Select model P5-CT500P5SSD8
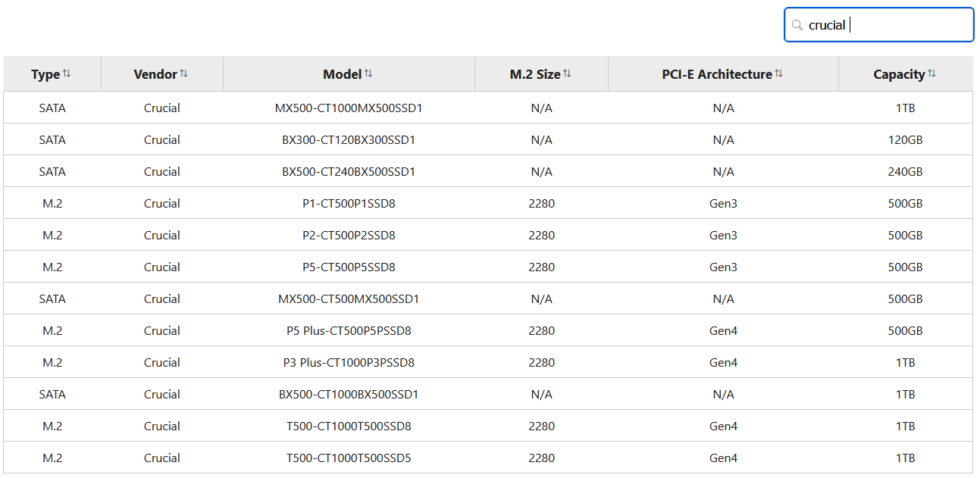Screen dimensions: 980x478 pos(349,267)
